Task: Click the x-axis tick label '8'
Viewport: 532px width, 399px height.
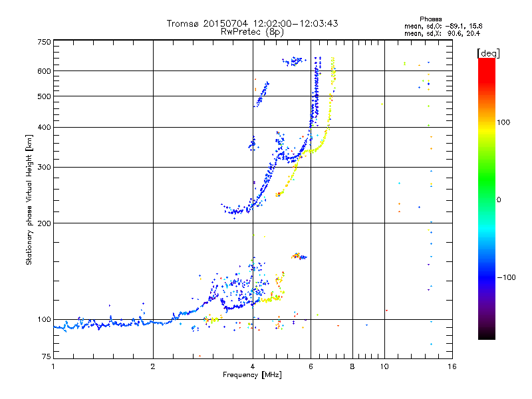Action: 352,366
